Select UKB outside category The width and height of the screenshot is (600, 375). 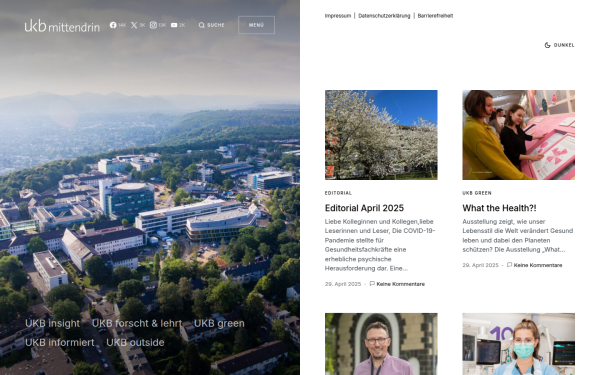[135, 342]
